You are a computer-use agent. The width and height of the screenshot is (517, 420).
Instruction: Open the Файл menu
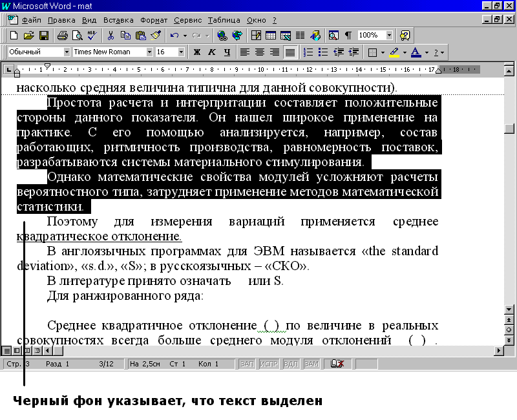point(31,20)
